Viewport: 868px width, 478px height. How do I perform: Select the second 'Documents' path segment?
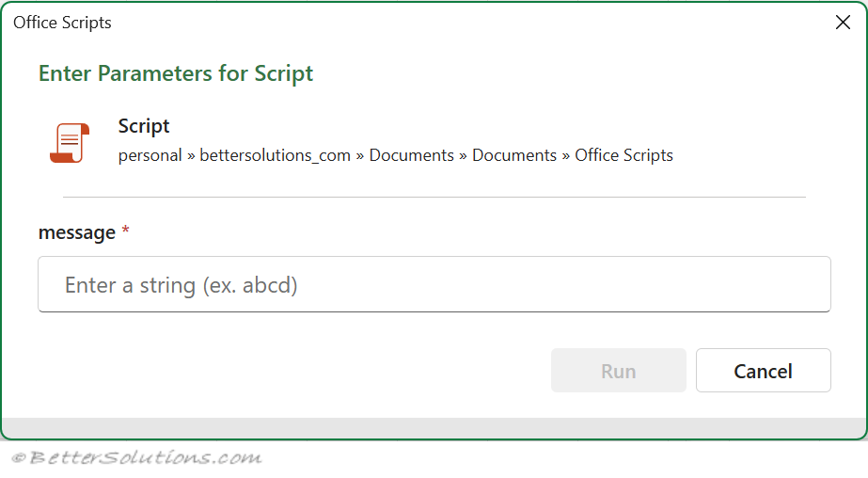click(x=514, y=156)
